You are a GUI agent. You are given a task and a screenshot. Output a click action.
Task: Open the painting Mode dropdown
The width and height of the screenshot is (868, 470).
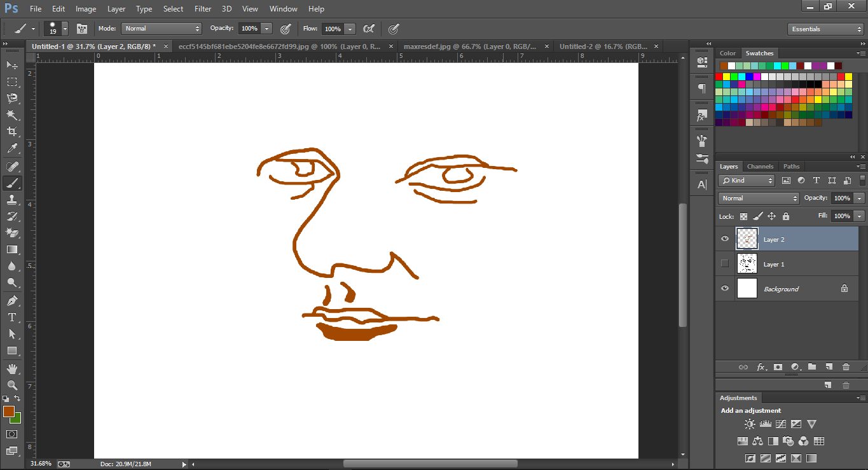[162, 29]
